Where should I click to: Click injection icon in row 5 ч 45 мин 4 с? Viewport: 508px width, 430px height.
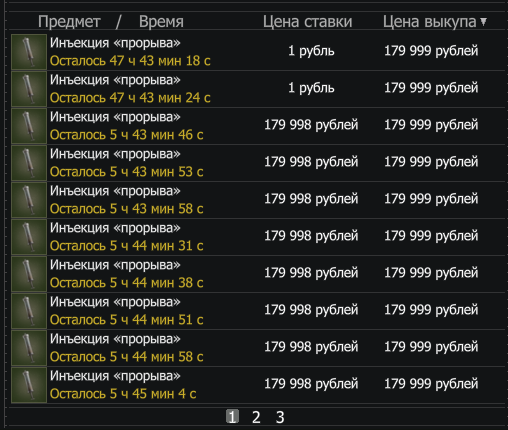point(29,385)
